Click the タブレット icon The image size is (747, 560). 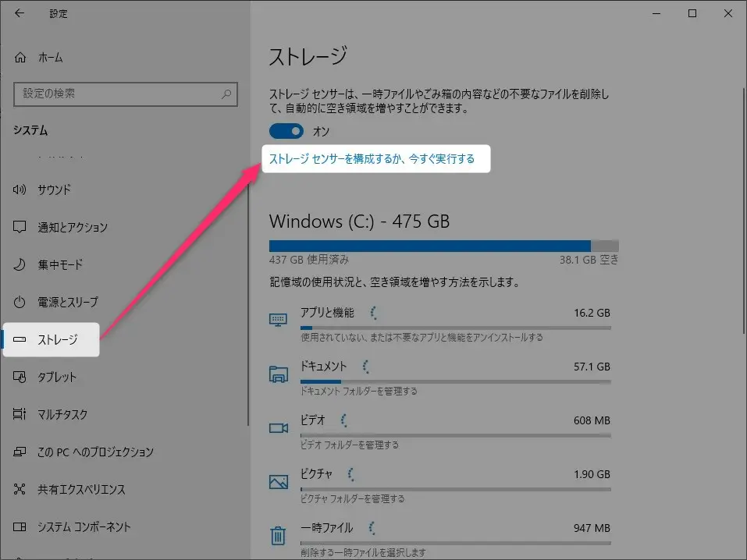(x=20, y=377)
